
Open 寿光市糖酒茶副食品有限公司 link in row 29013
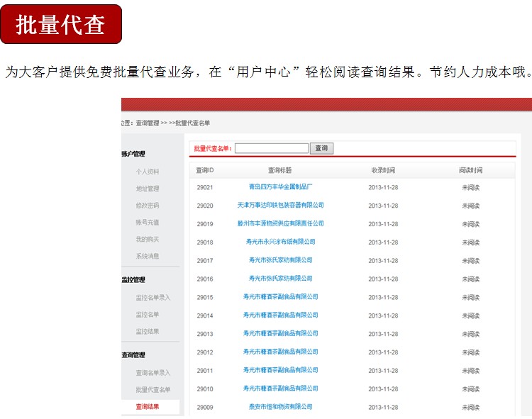pyautogui.click(x=281, y=333)
